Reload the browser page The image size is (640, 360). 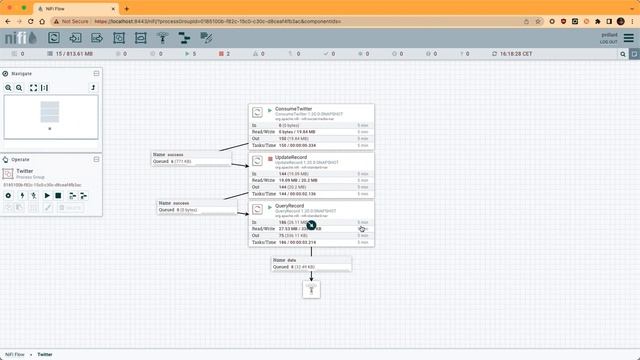point(31,21)
